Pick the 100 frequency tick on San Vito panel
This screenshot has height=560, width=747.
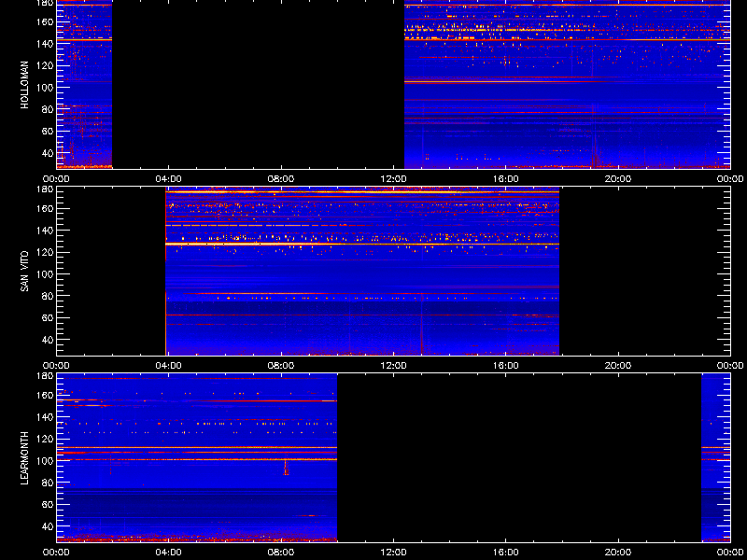click(47, 273)
